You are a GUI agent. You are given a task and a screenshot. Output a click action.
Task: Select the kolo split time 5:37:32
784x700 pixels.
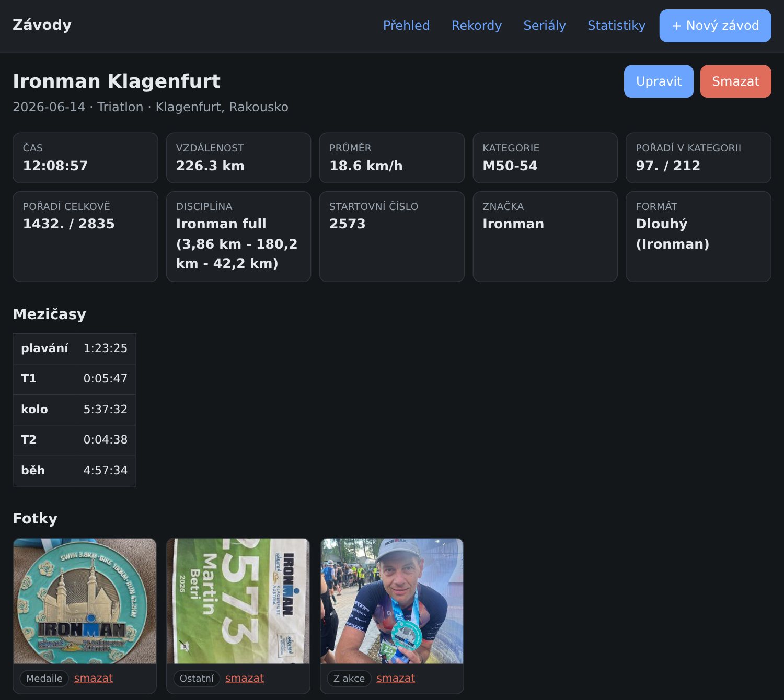tap(106, 409)
